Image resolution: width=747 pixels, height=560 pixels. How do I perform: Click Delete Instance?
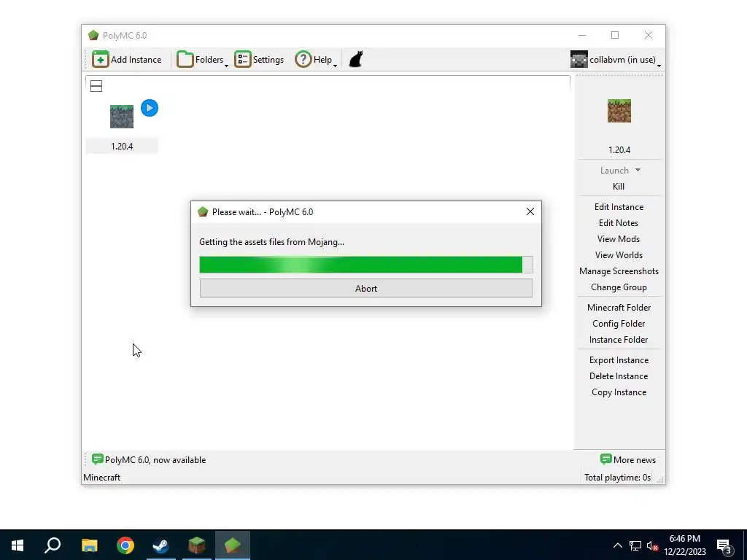pos(619,376)
